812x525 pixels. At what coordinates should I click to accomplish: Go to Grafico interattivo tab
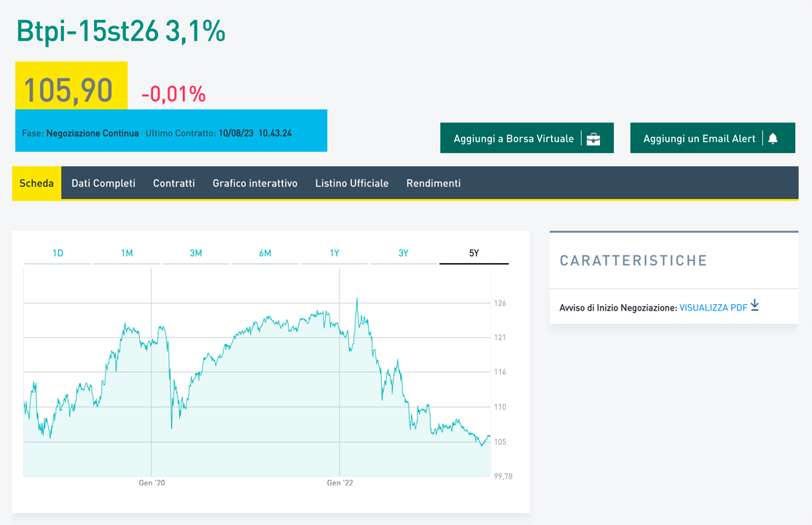255,184
